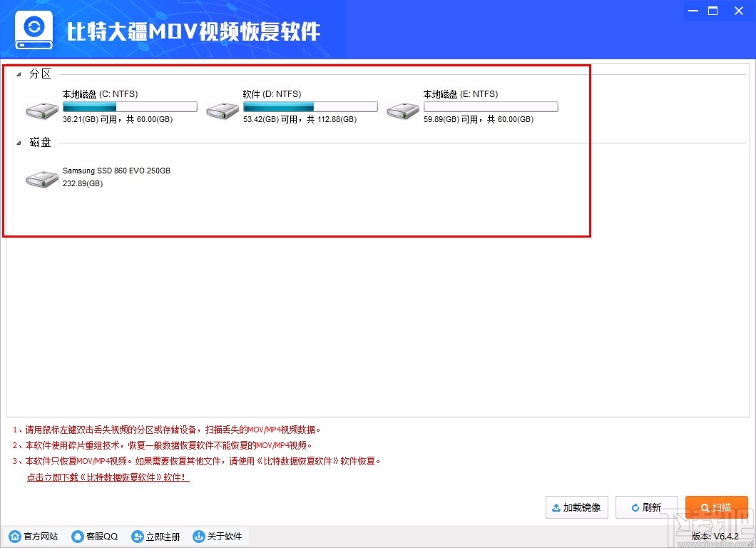Click the E: drive disk icon
Viewport: 756px width, 548px height.
tap(402, 108)
